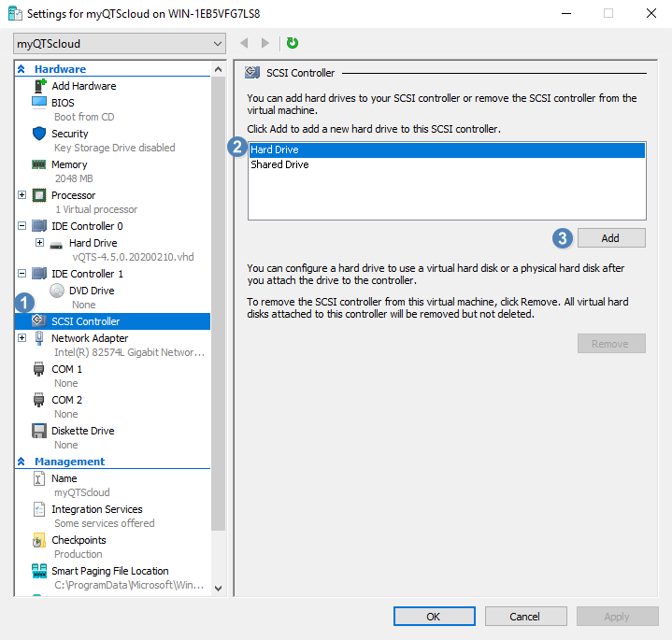
Task: Select the IDE Controller 1 icon
Action: click(39, 274)
